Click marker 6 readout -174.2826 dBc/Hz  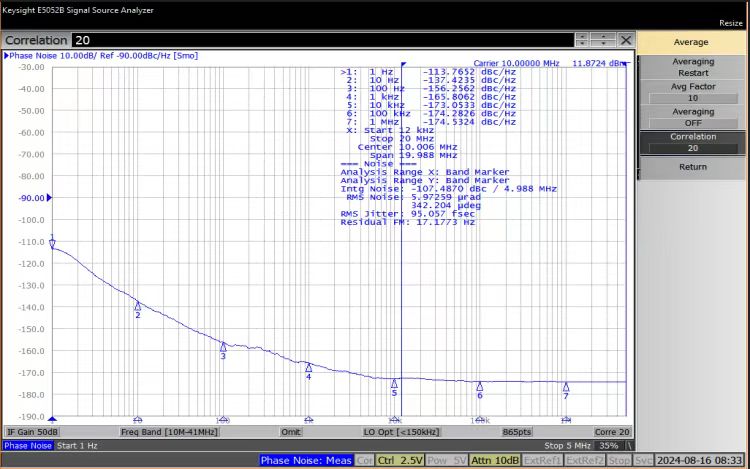click(x=469, y=113)
